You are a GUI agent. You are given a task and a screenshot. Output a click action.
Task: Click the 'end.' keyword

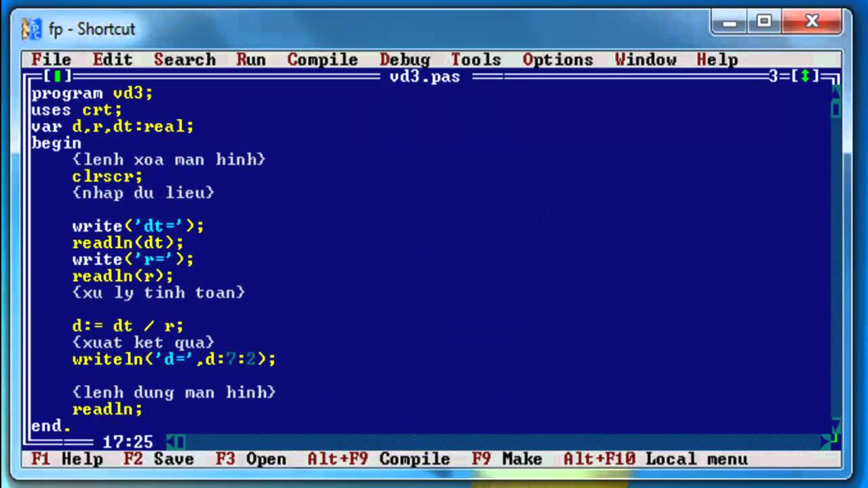[51, 426]
